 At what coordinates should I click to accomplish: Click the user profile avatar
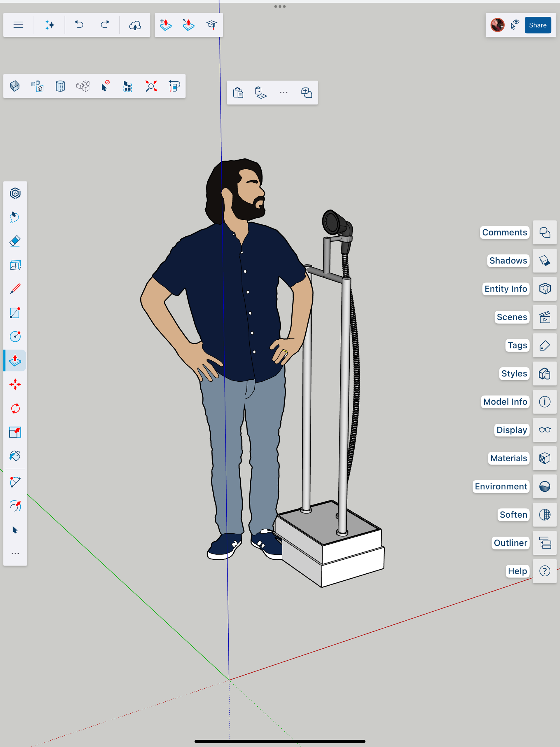[497, 25]
